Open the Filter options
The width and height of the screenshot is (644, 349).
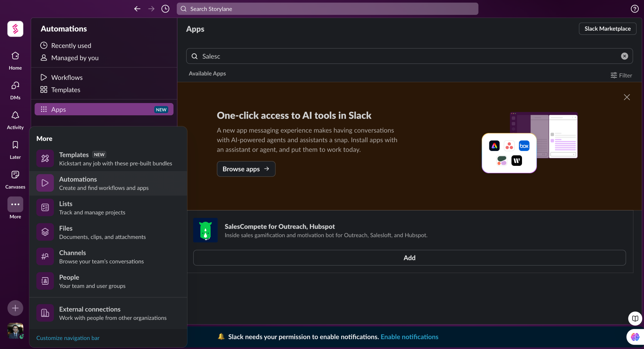pos(621,75)
